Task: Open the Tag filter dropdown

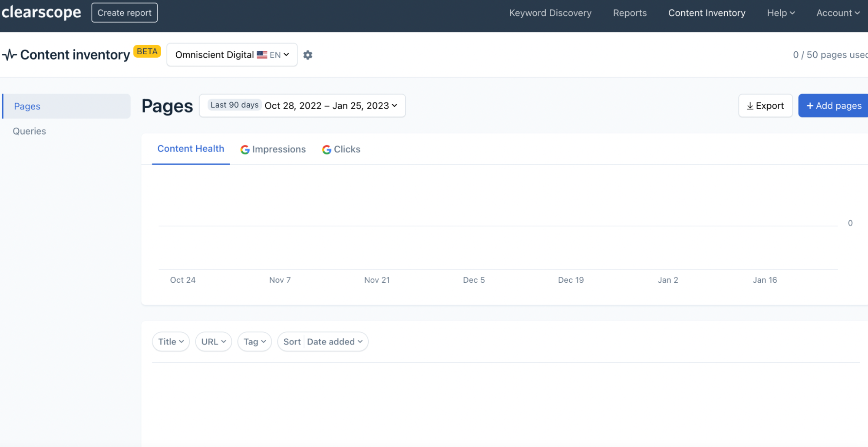Action: 254,341
